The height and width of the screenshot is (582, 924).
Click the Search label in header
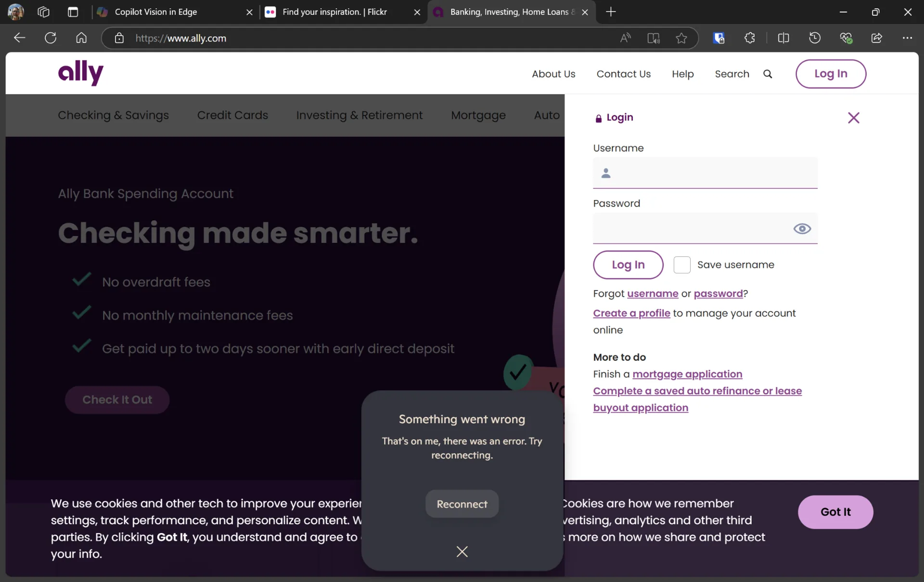731,74
